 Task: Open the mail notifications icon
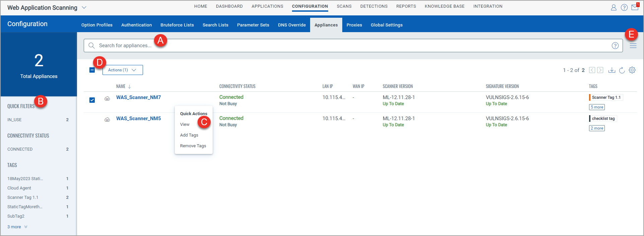click(x=635, y=7)
